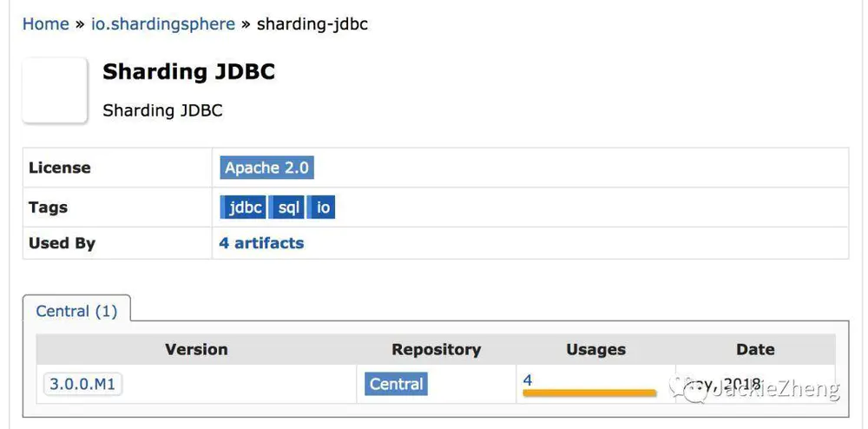Screen dimensions: 868x429
Task: Open the io.shardingsphere breadcrumb link
Action: pos(163,24)
